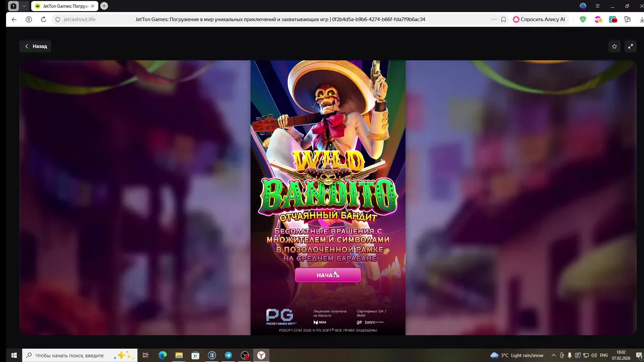Reload the page with refresh icon
644x362 pixels.
[43, 20]
